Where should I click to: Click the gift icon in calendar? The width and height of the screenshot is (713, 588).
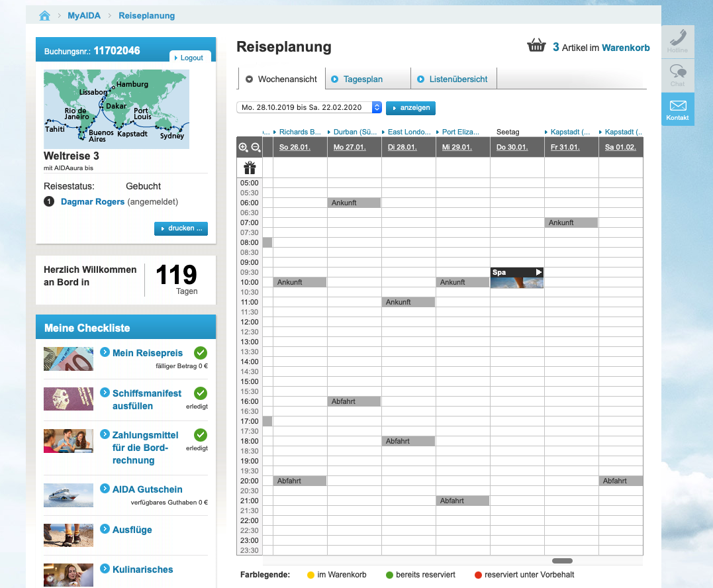click(250, 168)
